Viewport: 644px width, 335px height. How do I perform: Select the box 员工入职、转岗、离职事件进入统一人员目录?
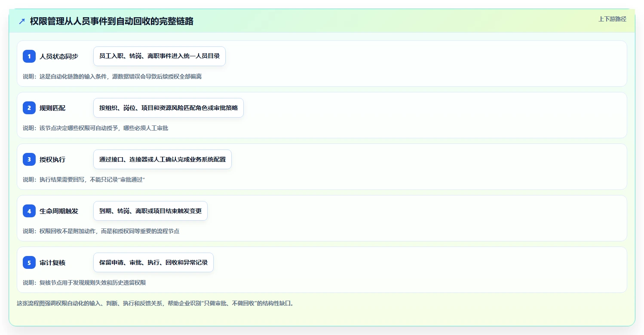tap(159, 56)
